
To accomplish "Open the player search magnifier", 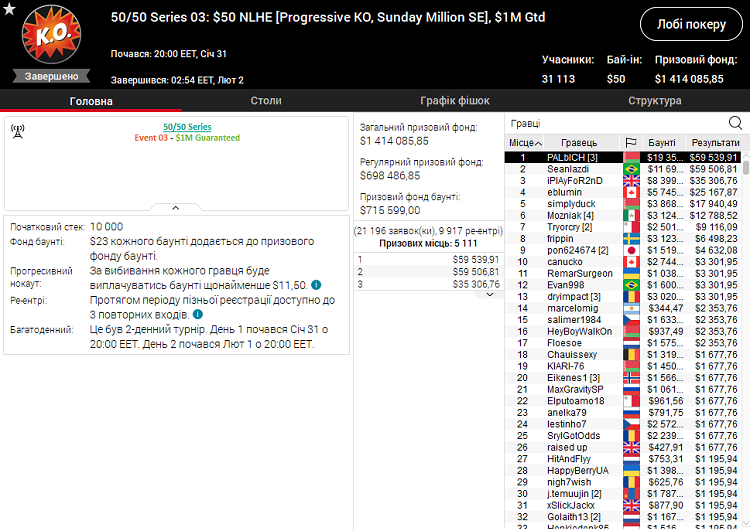I will 736,123.
